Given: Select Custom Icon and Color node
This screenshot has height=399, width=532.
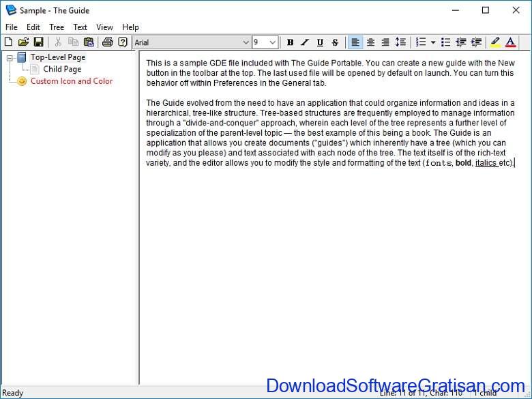Looking at the screenshot, I should pyautogui.click(x=72, y=81).
